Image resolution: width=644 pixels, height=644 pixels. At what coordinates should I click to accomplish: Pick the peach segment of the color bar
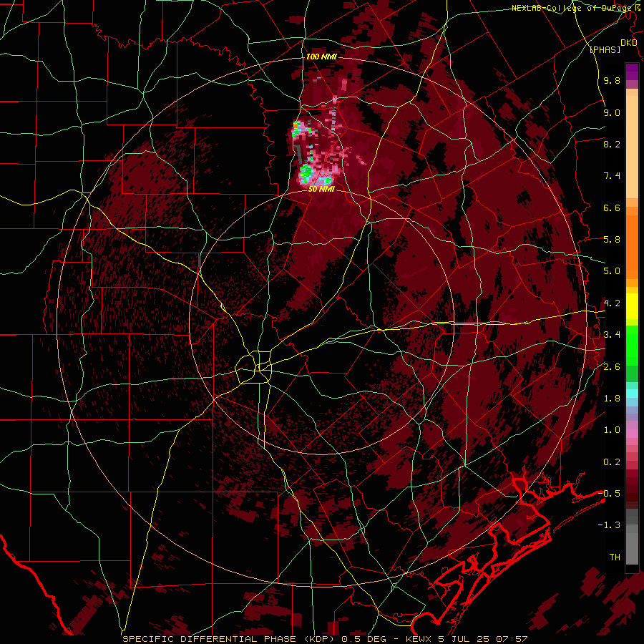coord(632,146)
